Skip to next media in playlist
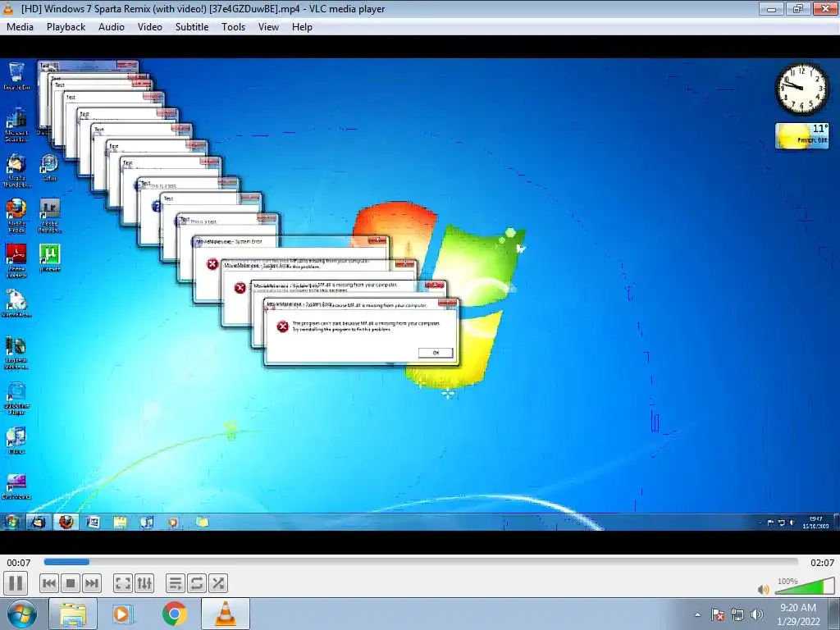Viewport: 840px width, 630px height. [x=92, y=583]
